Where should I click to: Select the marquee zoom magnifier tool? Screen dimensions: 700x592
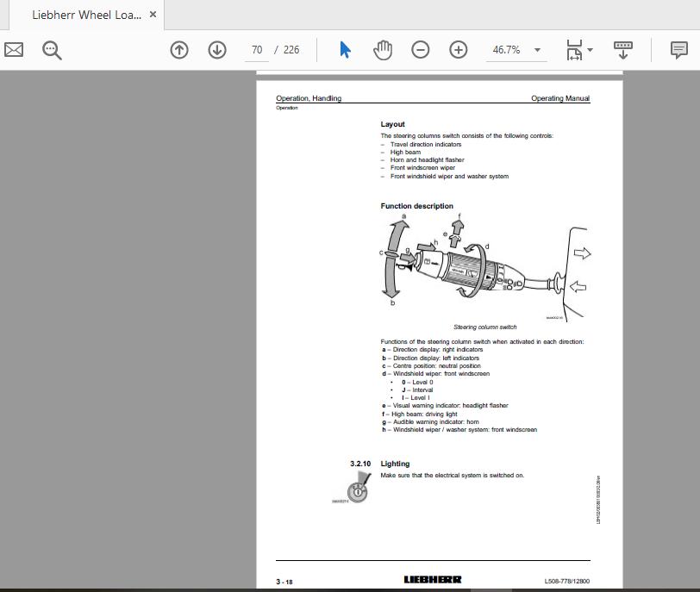click(52, 49)
